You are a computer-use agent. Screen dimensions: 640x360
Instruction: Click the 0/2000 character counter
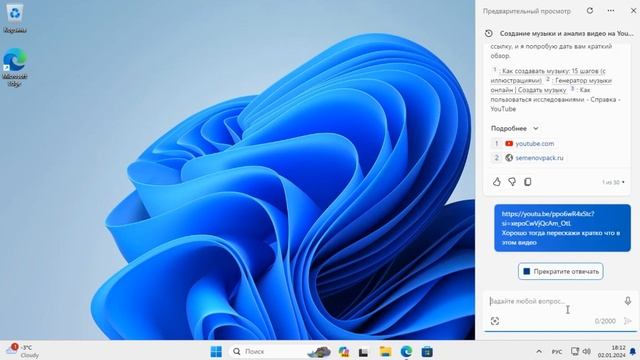pyautogui.click(x=605, y=321)
